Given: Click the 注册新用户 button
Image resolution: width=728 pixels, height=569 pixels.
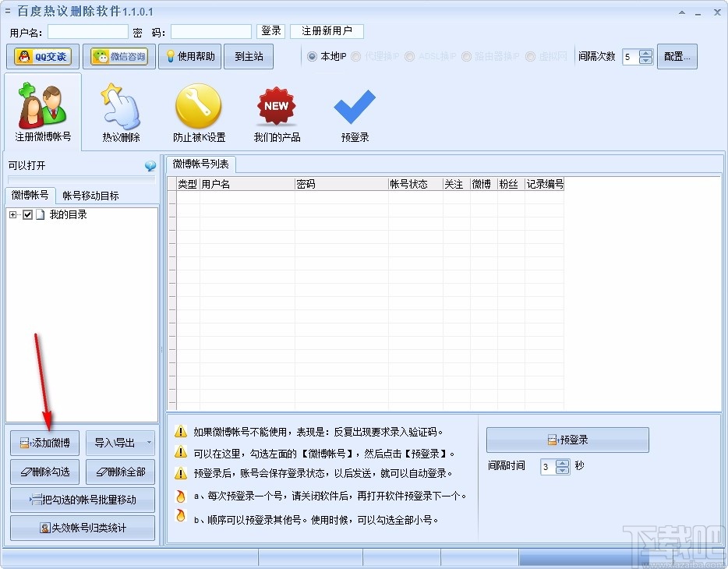Looking at the screenshot, I should pyautogui.click(x=327, y=31).
